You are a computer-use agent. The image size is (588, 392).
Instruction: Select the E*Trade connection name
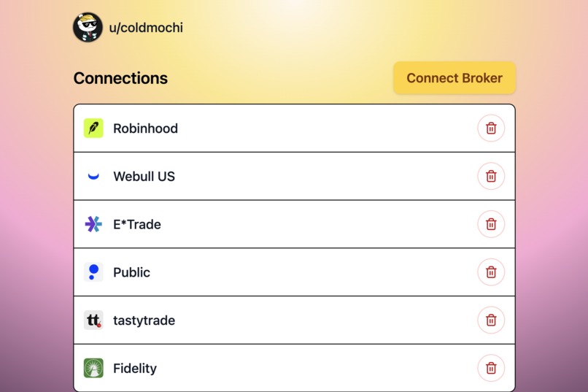pyautogui.click(x=137, y=224)
